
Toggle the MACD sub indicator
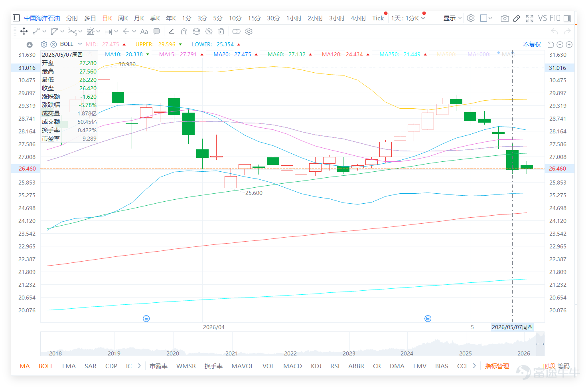click(x=292, y=366)
